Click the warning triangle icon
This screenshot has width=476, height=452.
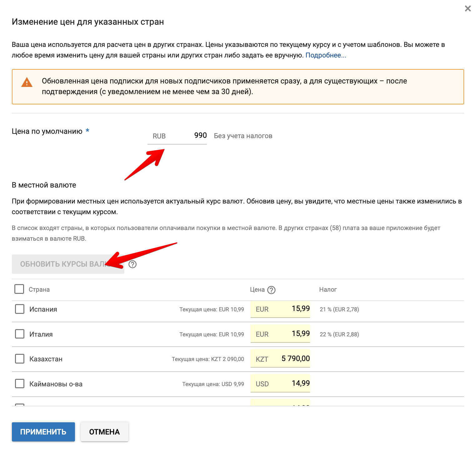coord(27,83)
